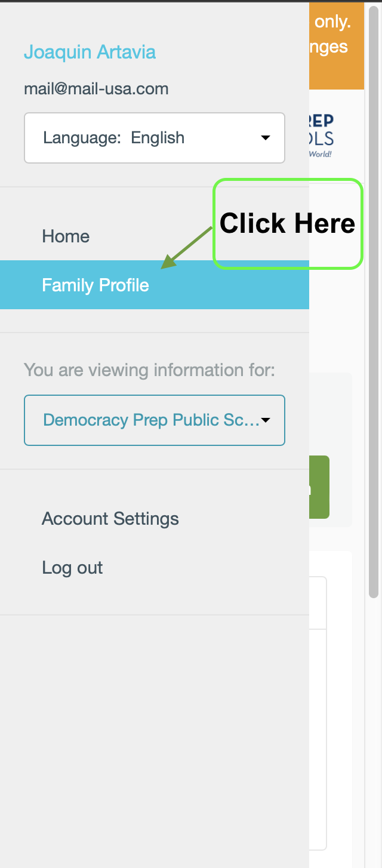Screen dimensions: 382x868
Task: Click the caret arrow in Language selector
Action: pyautogui.click(x=266, y=138)
